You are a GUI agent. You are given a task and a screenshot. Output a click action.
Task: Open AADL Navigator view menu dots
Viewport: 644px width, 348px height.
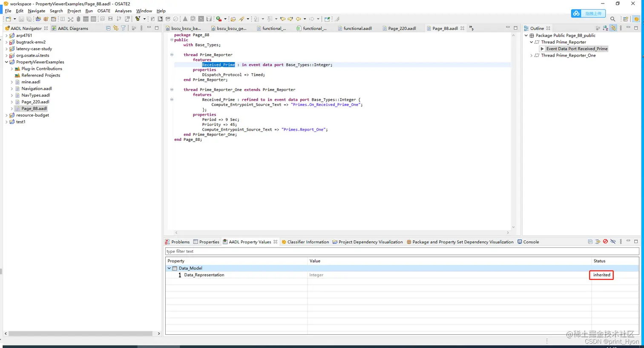(x=141, y=28)
